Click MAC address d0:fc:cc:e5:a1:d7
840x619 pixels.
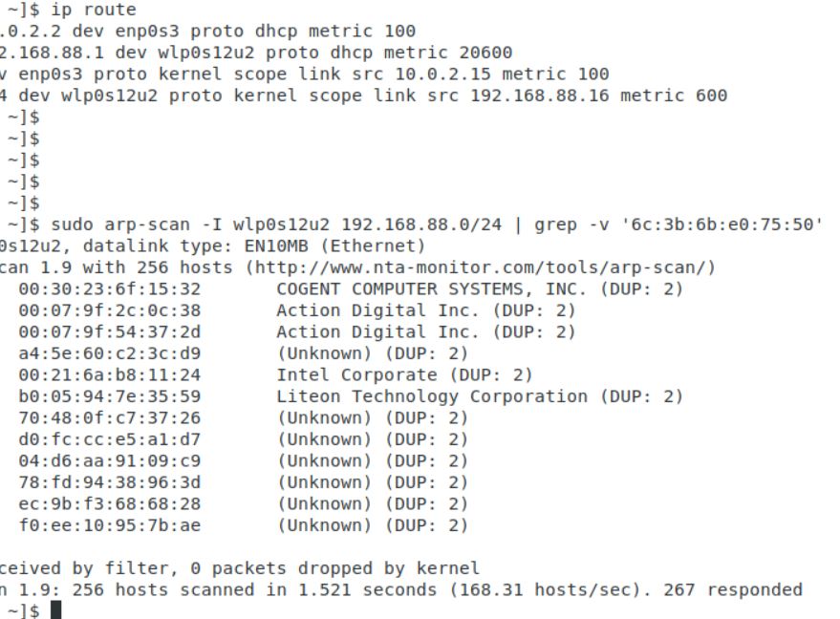[x=110, y=439]
